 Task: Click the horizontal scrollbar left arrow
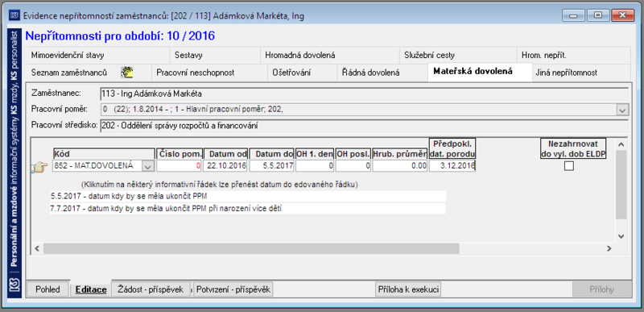pos(37,248)
